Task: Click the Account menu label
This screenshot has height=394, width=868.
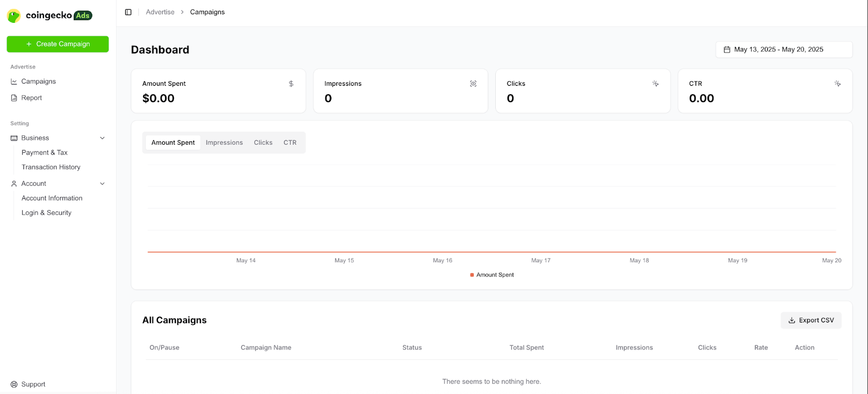Action: 34,184
